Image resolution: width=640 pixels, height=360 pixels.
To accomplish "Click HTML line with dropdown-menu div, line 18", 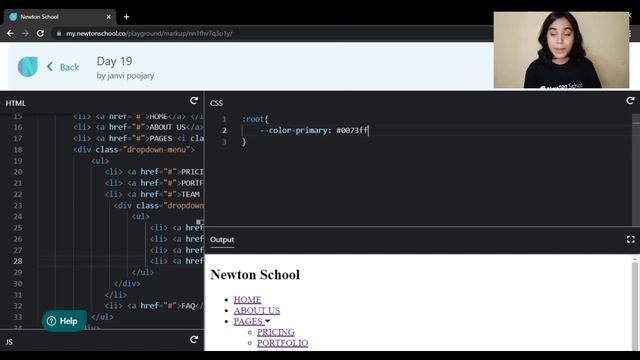I will click(134, 149).
